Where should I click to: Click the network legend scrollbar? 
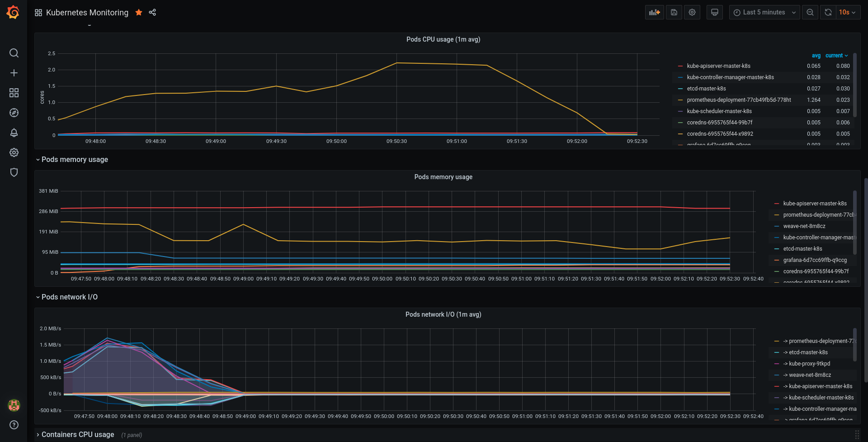click(855, 345)
